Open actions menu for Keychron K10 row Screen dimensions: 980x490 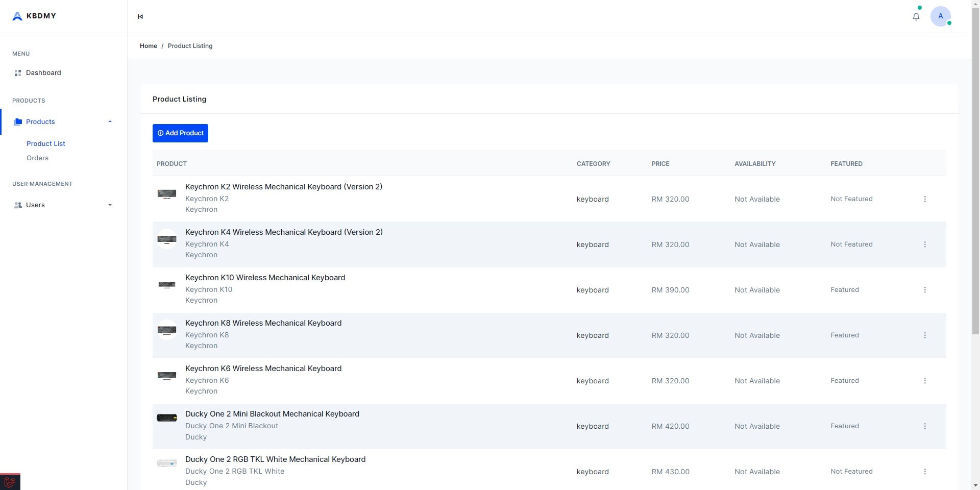click(924, 290)
